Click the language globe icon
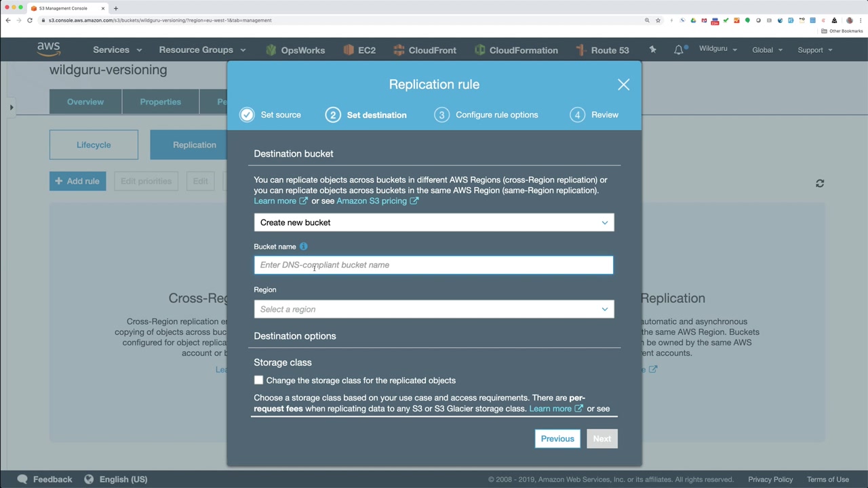868x488 pixels. coord(89,479)
